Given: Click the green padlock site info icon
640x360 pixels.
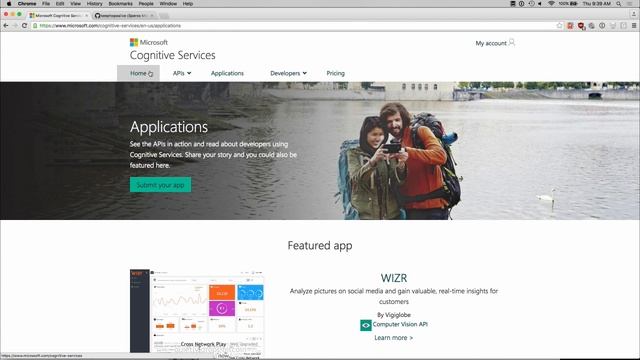Looking at the screenshot, I should (35, 25).
